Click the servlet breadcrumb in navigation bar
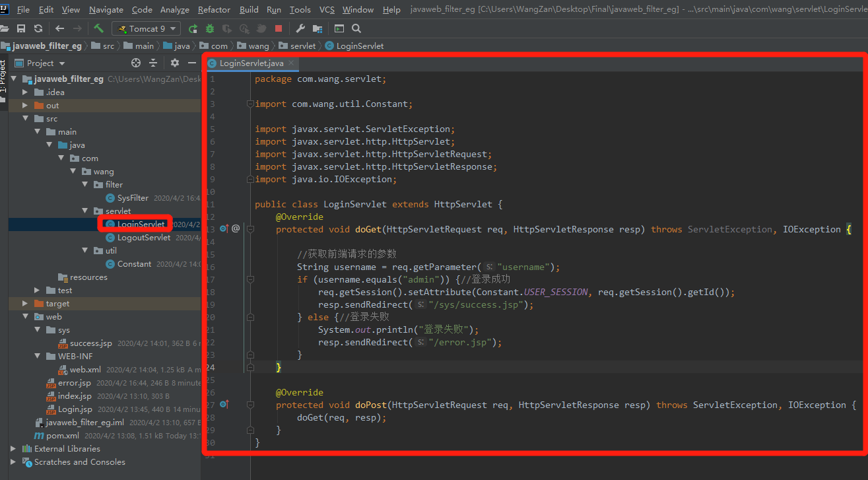Screen dimensions: 868x480 coord(298,46)
